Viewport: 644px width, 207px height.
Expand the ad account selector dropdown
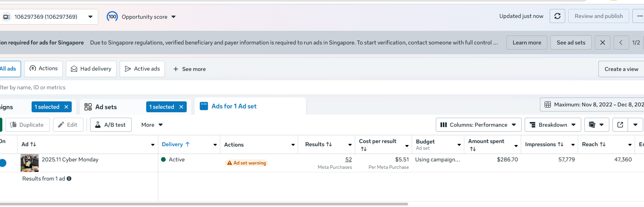[90, 17]
